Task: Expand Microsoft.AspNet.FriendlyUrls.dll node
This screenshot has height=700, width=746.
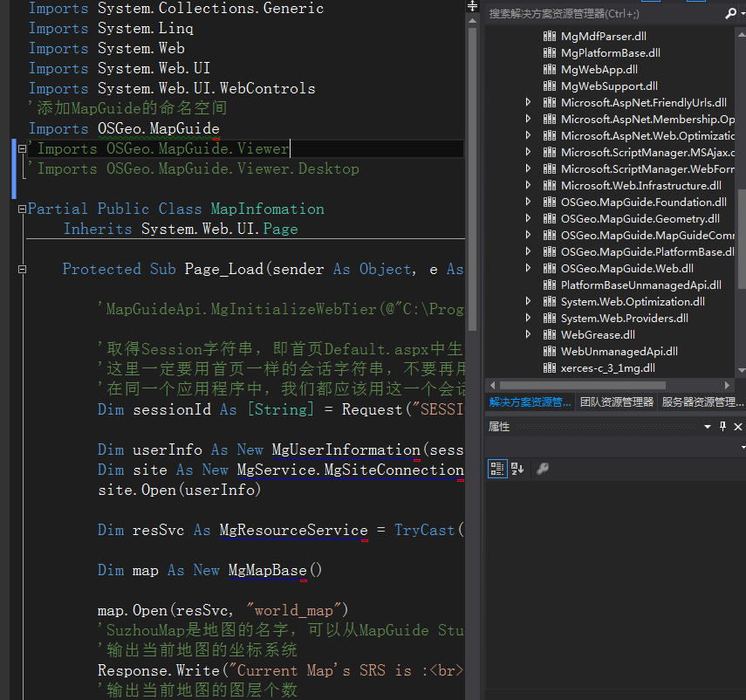Action: (x=528, y=102)
